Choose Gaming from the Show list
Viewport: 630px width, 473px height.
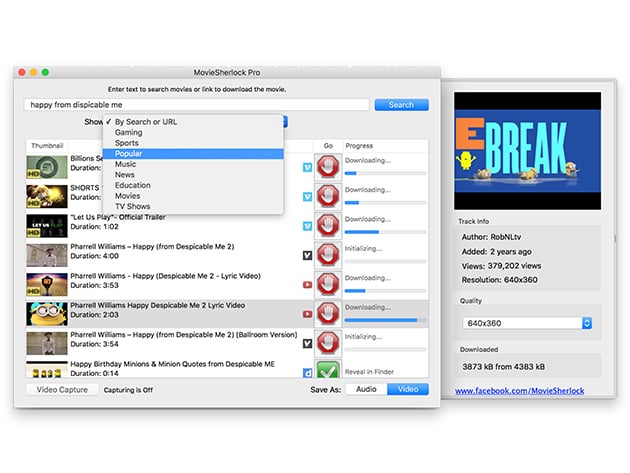[193, 132]
